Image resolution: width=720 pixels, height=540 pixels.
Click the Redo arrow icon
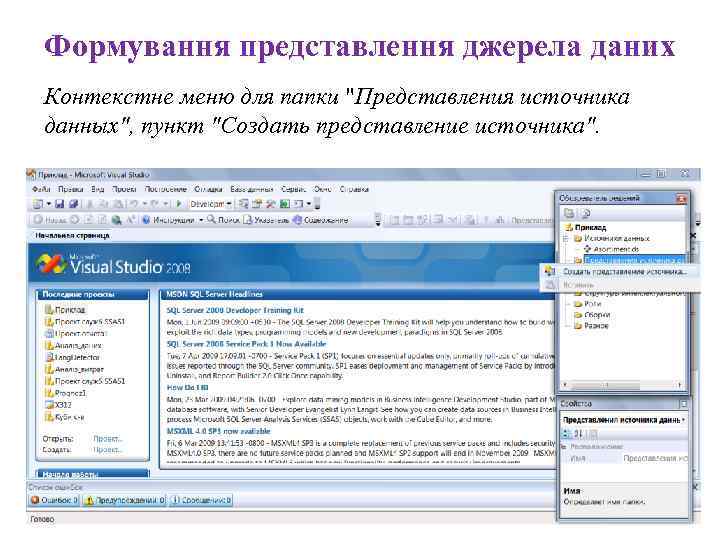155,204
